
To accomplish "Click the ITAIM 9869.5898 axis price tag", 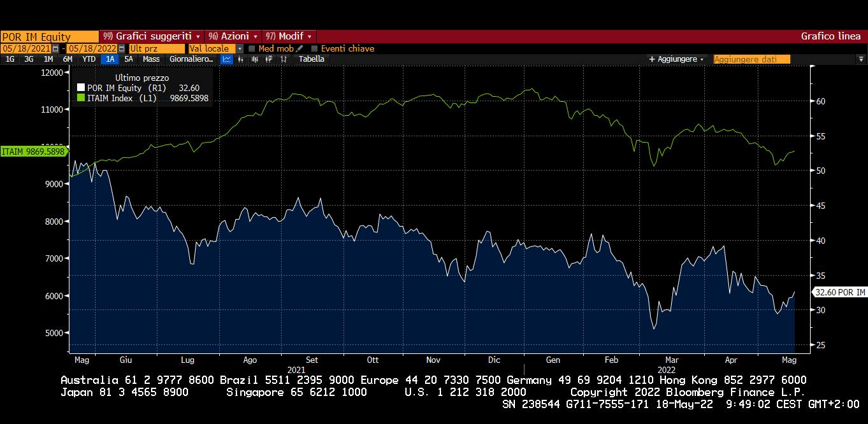I will [33, 152].
